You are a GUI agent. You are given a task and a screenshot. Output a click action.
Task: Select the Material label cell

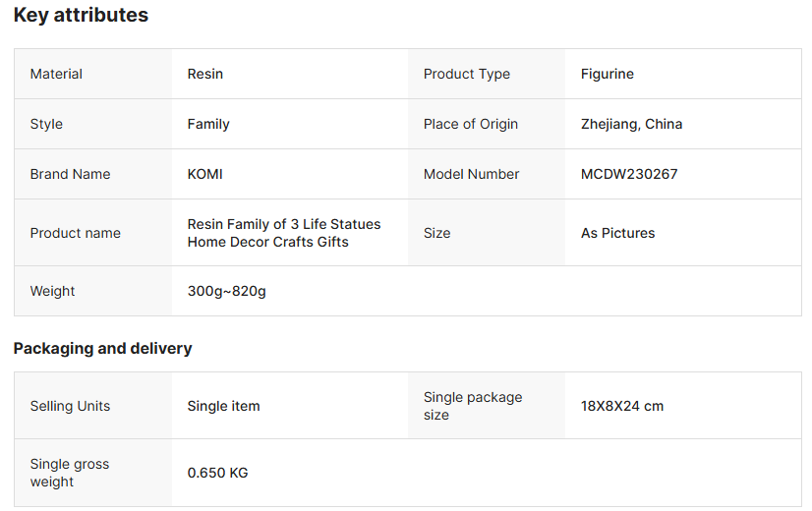click(56, 74)
